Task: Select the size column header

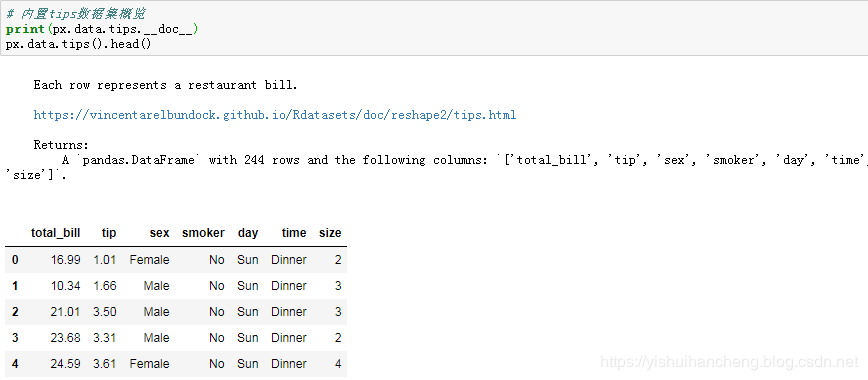Action: tap(330, 233)
